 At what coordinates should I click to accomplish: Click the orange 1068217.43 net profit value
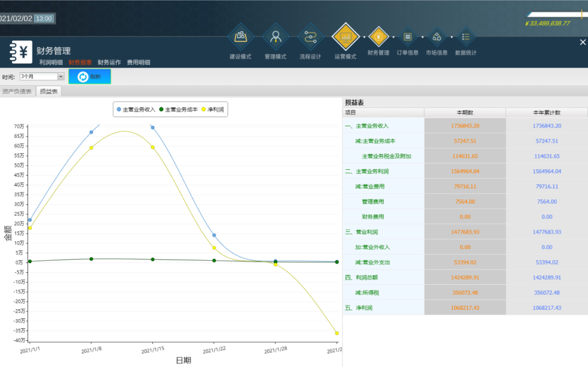465,308
